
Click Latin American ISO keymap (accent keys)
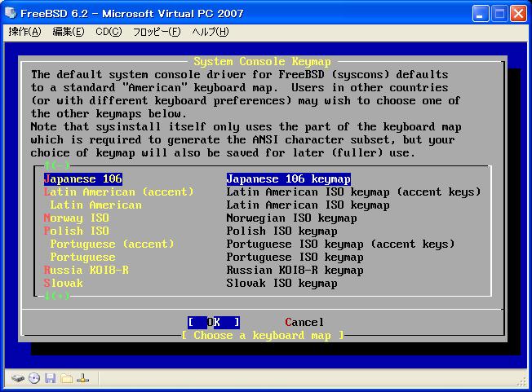click(353, 192)
